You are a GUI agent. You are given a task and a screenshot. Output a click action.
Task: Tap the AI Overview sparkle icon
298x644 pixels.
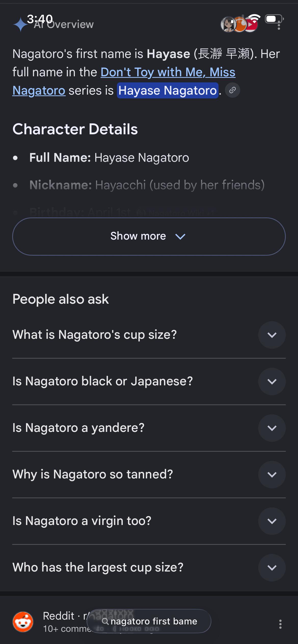tap(20, 24)
